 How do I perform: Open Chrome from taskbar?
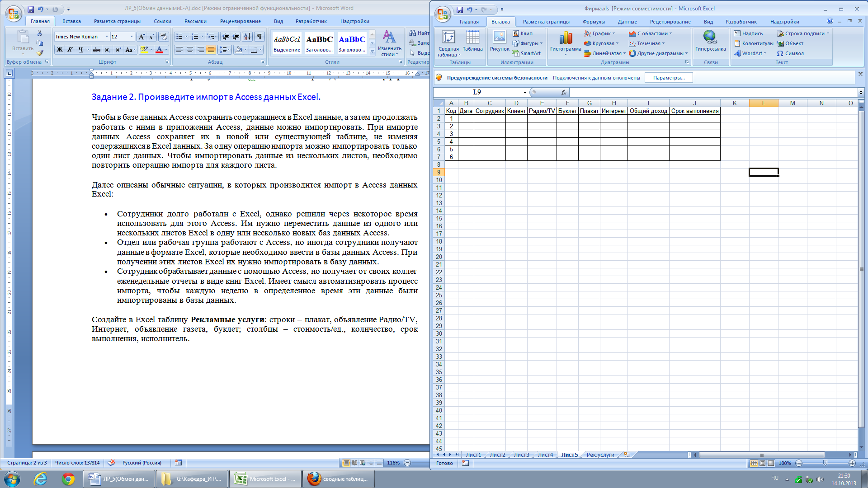click(68, 479)
